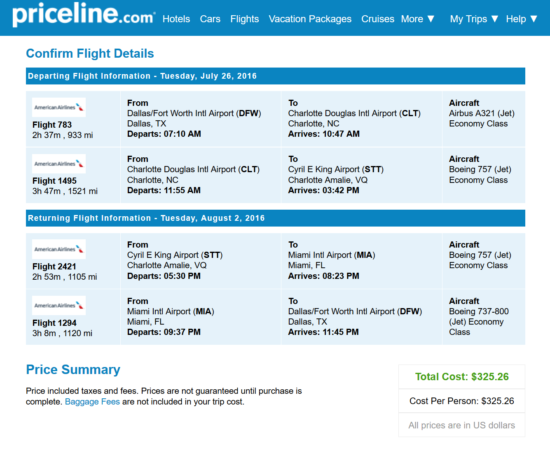Click the Confirm Flight Details heading
550x449 pixels.
90,54
